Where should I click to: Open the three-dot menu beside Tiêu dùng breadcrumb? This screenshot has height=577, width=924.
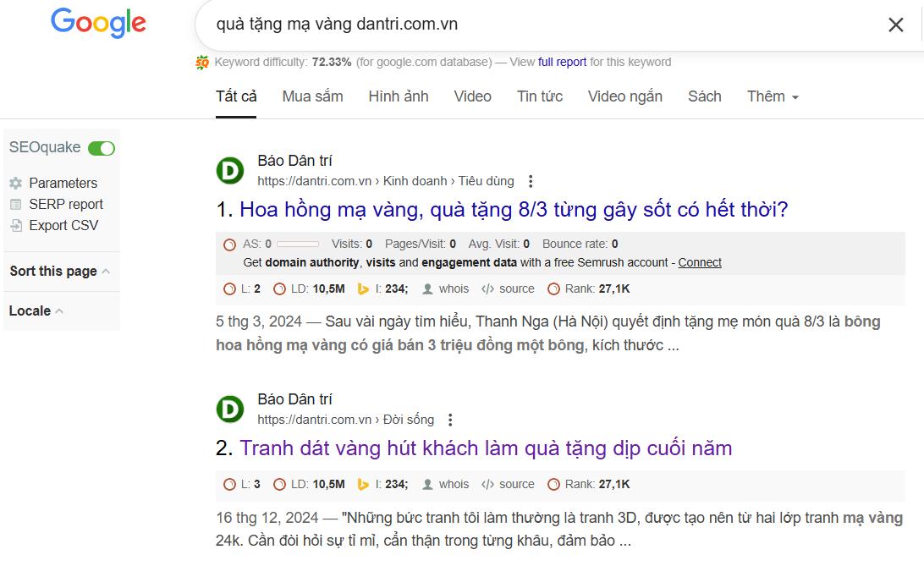531,182
